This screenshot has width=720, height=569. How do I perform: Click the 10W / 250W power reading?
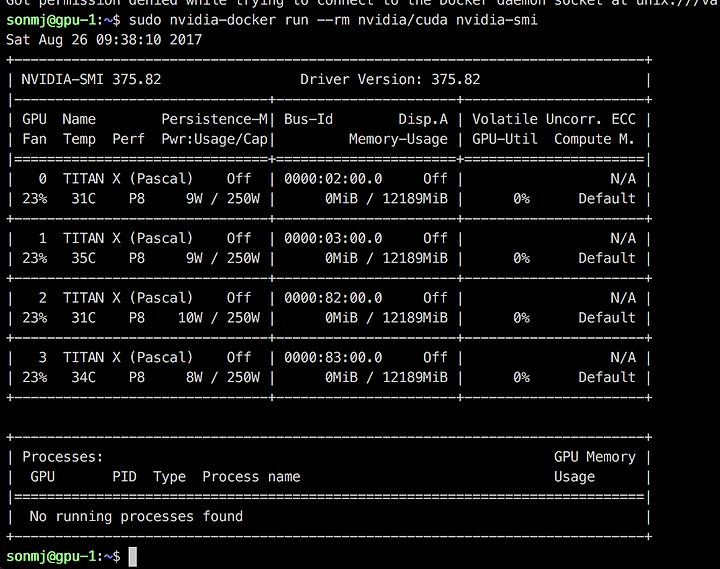tap(219, 318)
